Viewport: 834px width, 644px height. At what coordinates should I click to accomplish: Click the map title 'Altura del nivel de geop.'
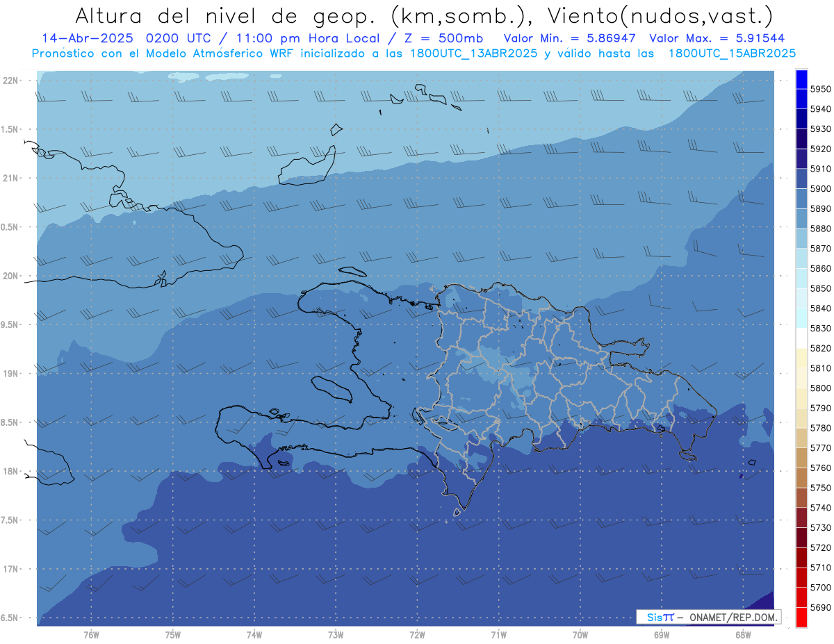[226, 15]
